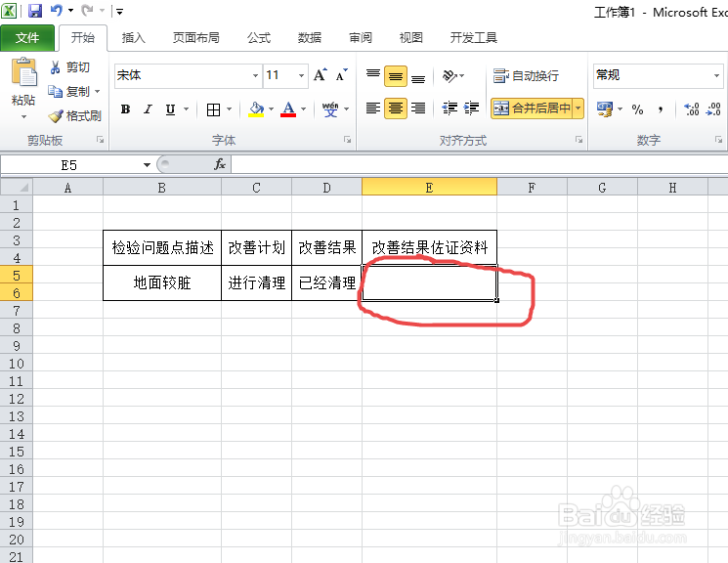Switch to the 页面布局 tab
Viewport: 728px width, 563px height.
[196, 37]
